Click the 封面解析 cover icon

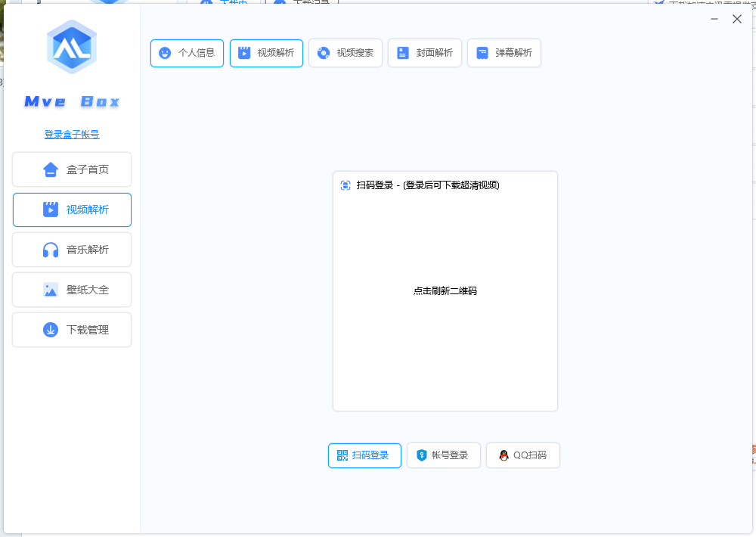[401, 53]
